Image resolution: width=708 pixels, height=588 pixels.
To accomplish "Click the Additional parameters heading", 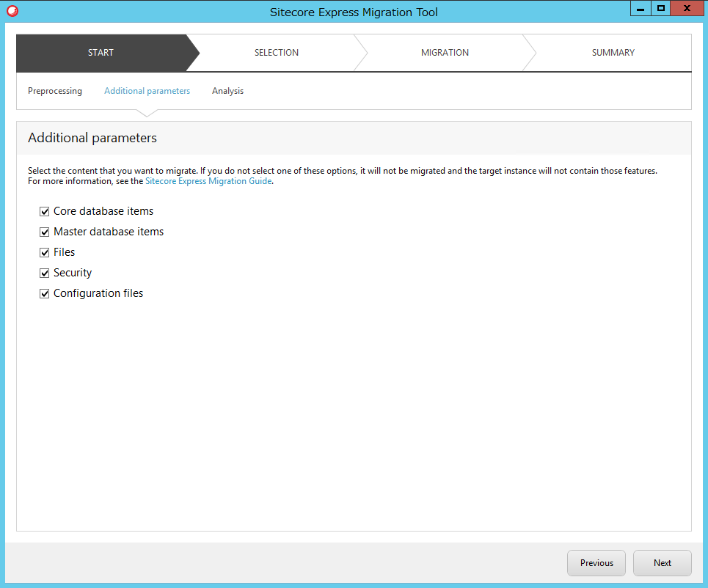I will click(x=92, y=138).
